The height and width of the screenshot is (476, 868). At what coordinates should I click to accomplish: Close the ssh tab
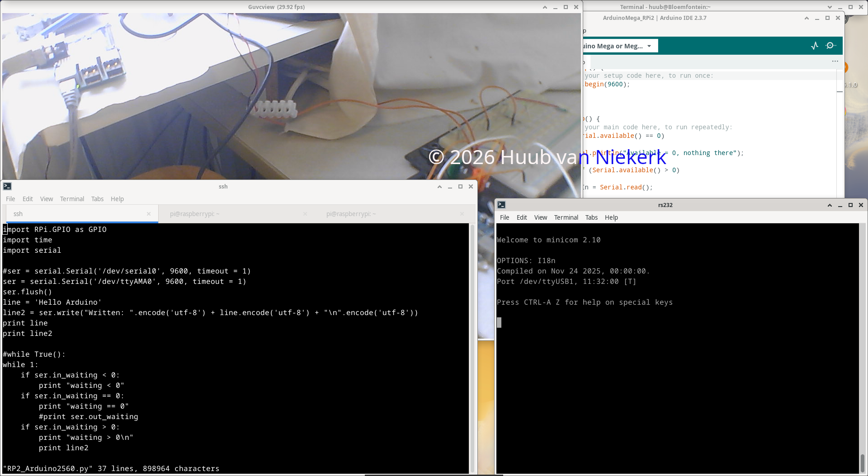pos(149,214)
